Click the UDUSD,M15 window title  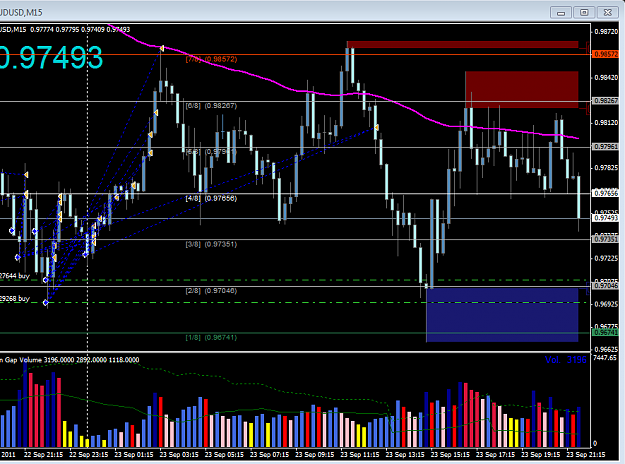[x=21, y=13]
